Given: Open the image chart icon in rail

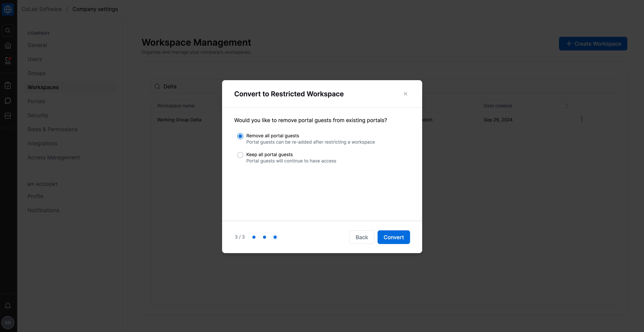Looking at the screenshot, I should pyautogui.click(x=8, y=116).
